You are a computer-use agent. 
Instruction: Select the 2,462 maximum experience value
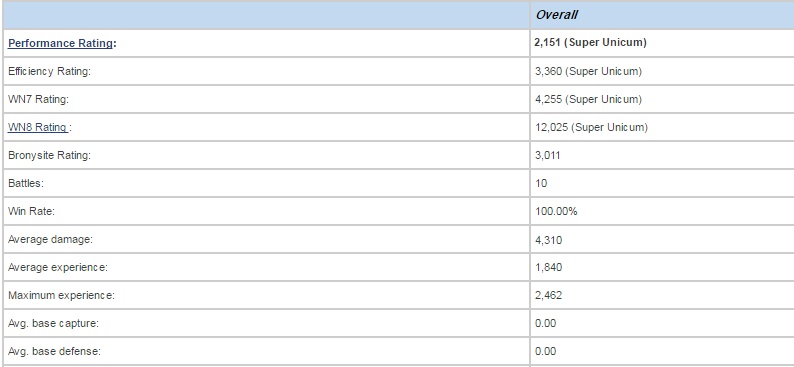pos(548,295)
